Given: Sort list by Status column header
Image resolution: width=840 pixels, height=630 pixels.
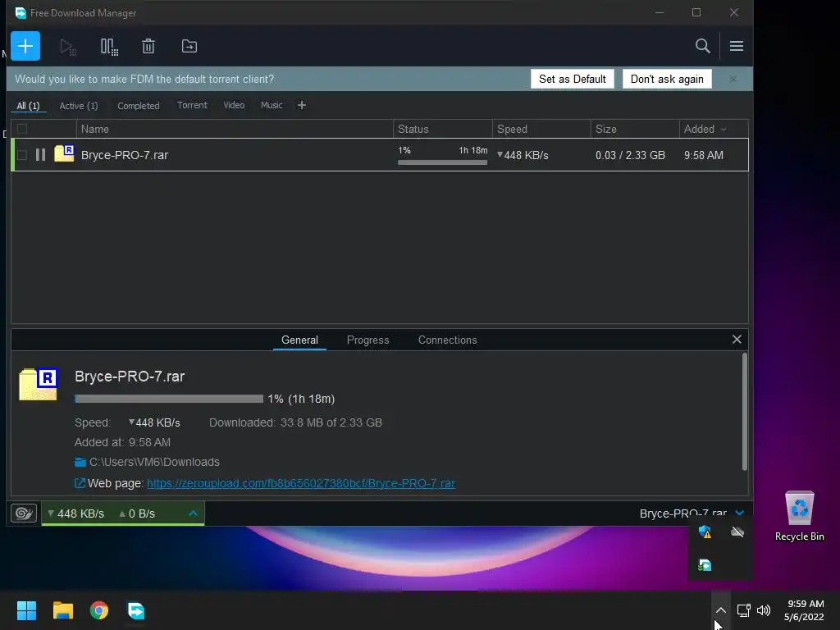Looking at the screenshot, I should [442, 129].
